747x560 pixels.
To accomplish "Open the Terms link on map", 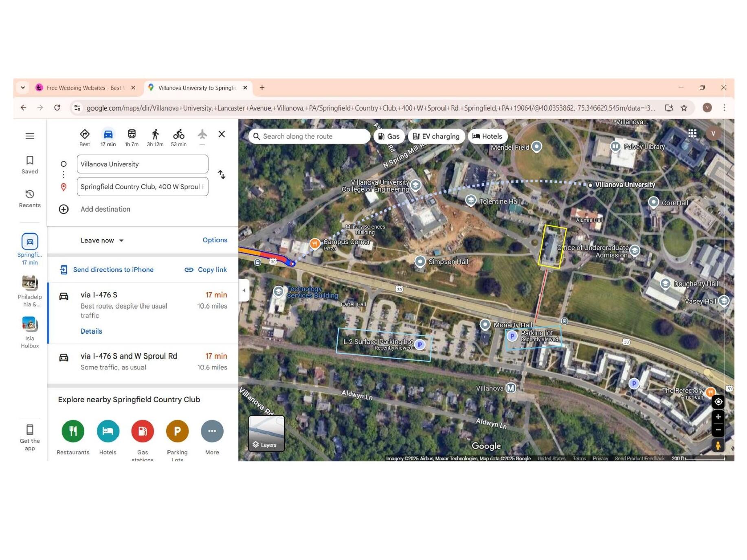I will [x=579, y=458].
